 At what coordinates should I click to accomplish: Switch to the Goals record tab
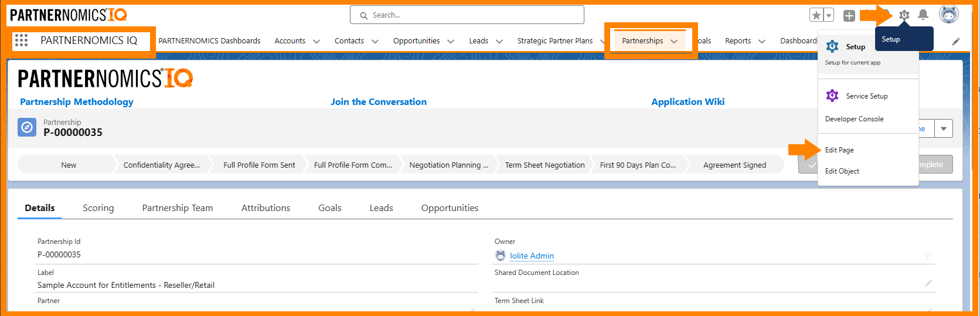click(x=330, y=208)
